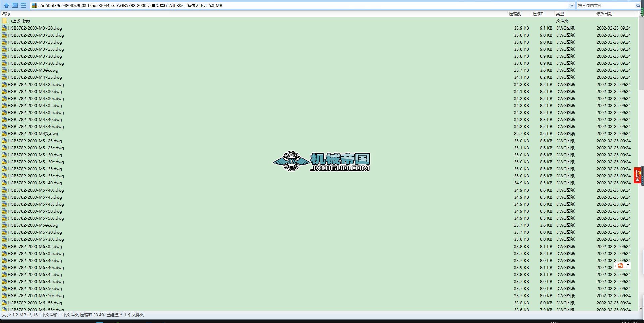Click the vertical scrollbar down arrow

[x=642, y=307]
